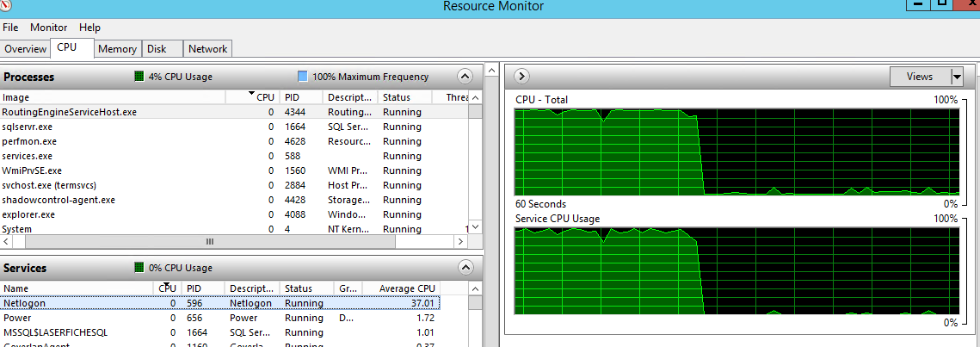Open the Views dropdown arrow
Viewport: 980px width, 347px height.
click(x=957, y=77)
